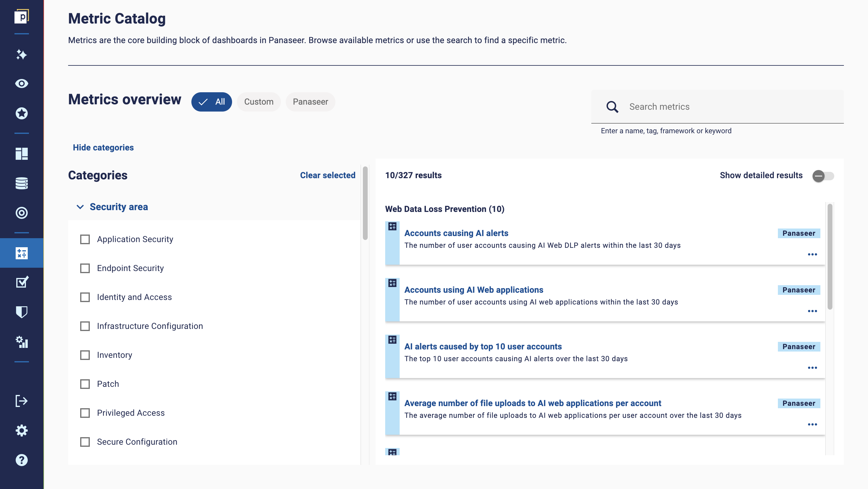This screenshot has height=489, width=868.
Task: Click metric icon for AI alerts caused by top 10
Action: tap(392, 340)
